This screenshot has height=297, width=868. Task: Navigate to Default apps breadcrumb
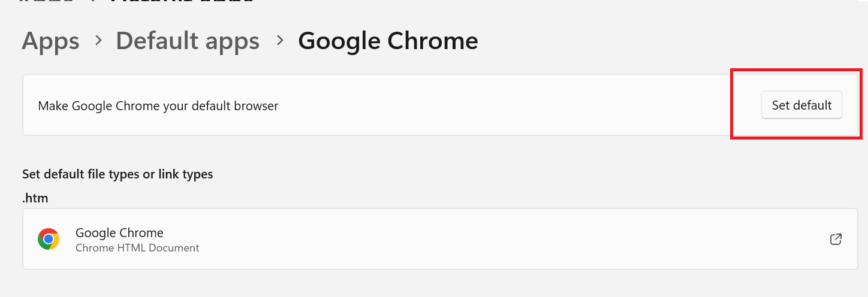[188, 41]
